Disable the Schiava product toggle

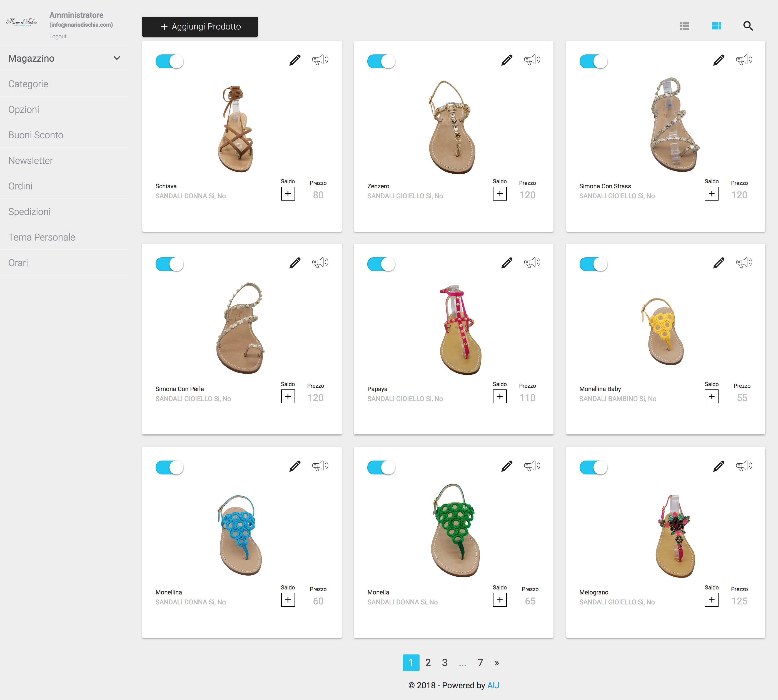point(169,62)
